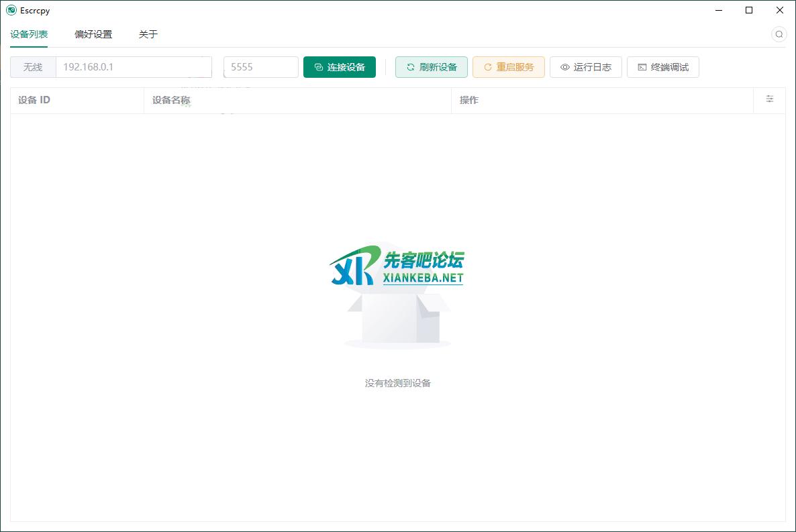
Task: Click the restart icon on 重启服务 button
Action: 488,66
